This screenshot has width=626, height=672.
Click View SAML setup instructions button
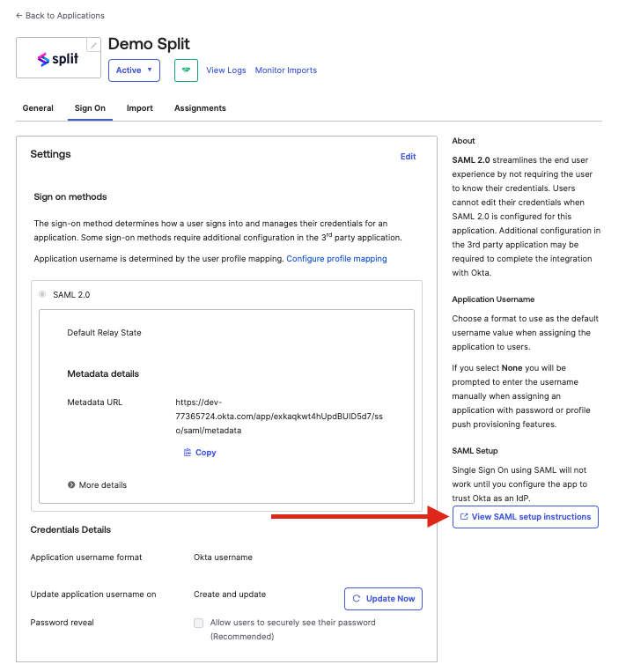(525, 517)
